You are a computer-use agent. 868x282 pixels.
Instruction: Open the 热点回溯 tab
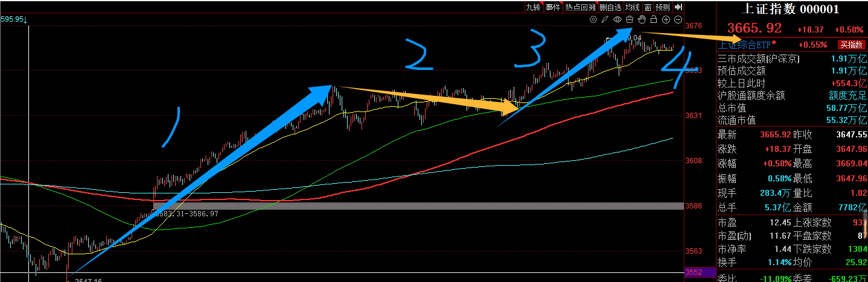coord(580,7)
